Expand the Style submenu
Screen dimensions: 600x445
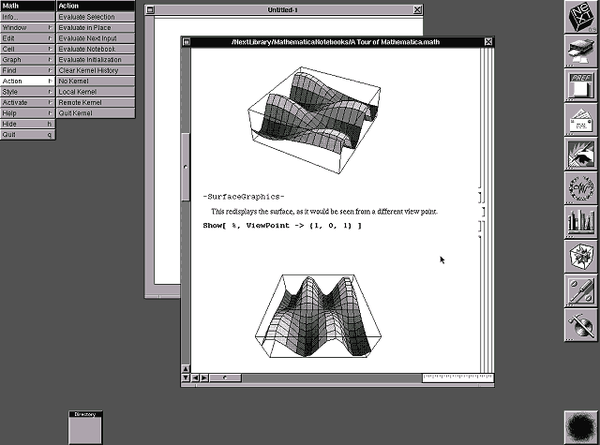click(27, 91)
